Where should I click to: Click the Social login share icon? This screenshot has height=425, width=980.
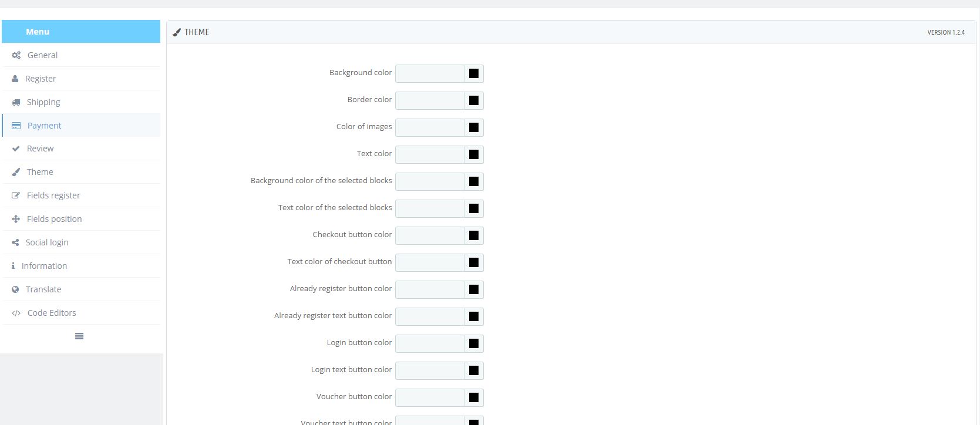(x=15, y=242)
